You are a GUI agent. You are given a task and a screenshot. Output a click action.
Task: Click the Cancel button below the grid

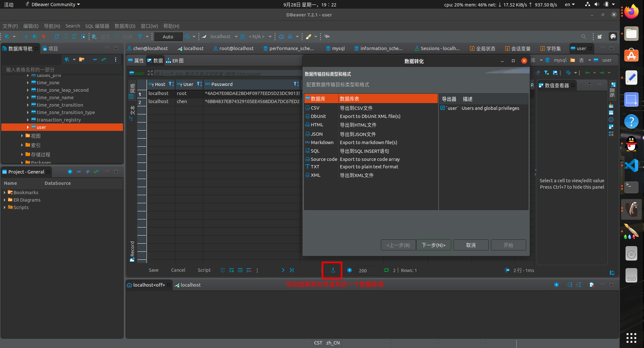click(x=178, y=270)
